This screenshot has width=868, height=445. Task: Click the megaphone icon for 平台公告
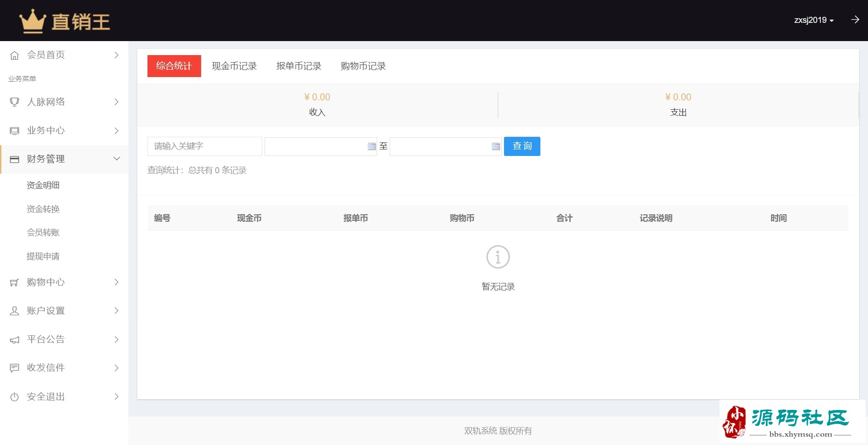pos(14,339)
